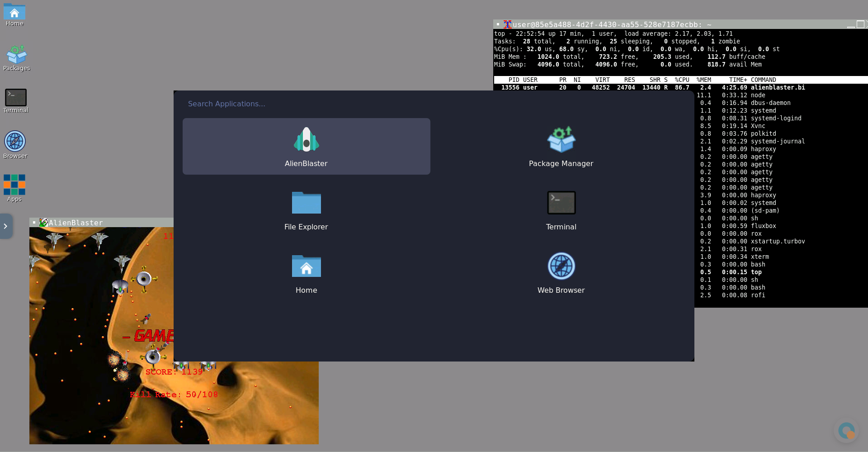
Task: Start Terminal from the launcher grid
Action: click(x=561, y=209)
